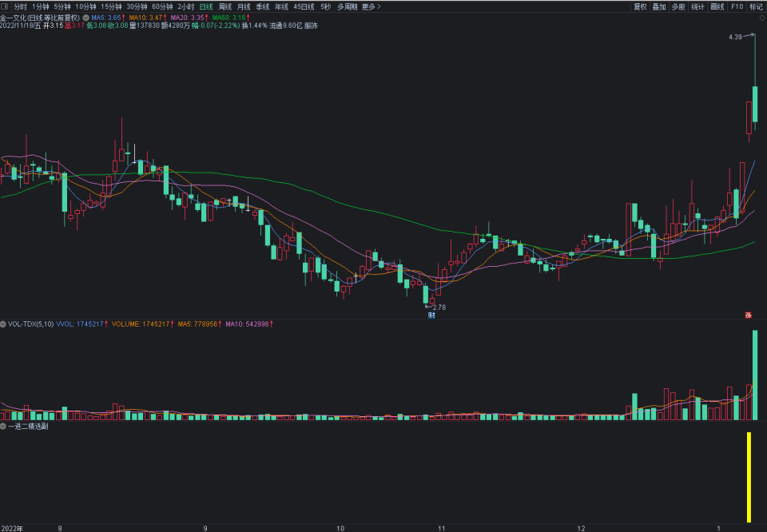
Task: Switch to 月线 monthly chart
Action: click(x=244, y=7)
